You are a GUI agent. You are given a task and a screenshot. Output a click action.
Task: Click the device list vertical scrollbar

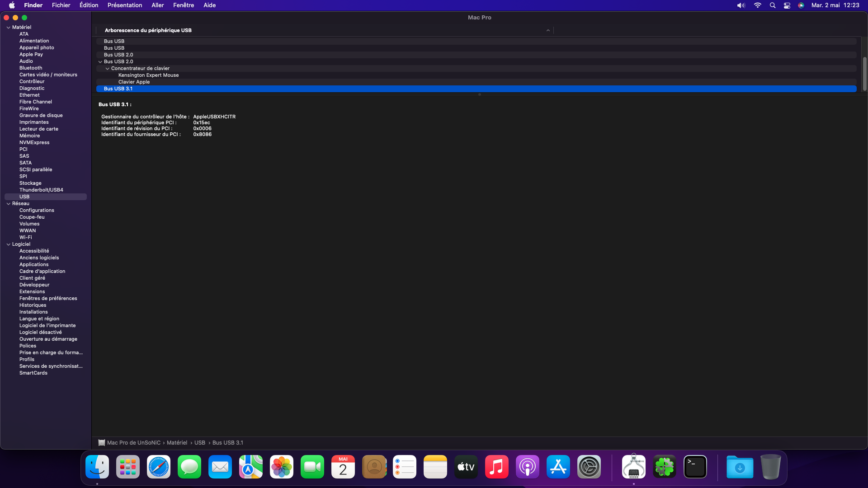click(864, 74)
